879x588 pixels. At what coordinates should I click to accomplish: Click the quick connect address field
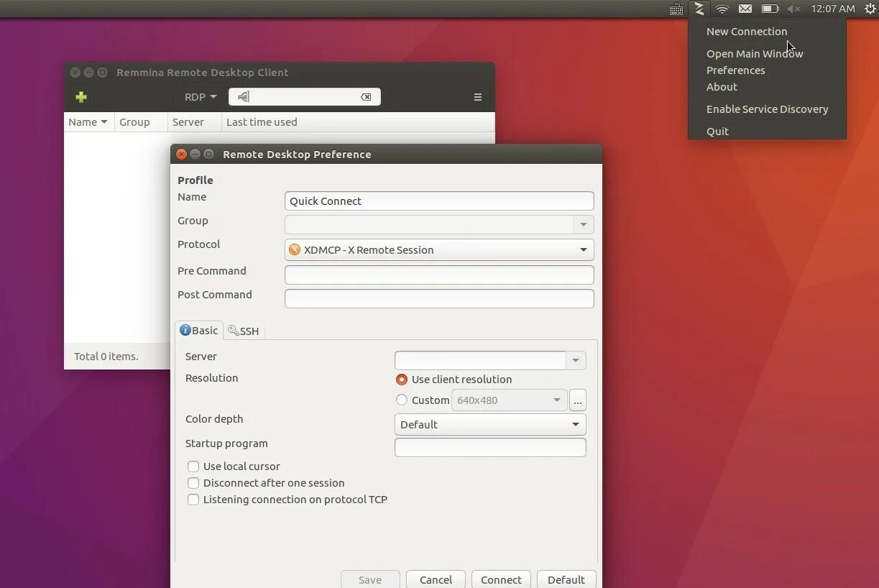tap(305, 97)
